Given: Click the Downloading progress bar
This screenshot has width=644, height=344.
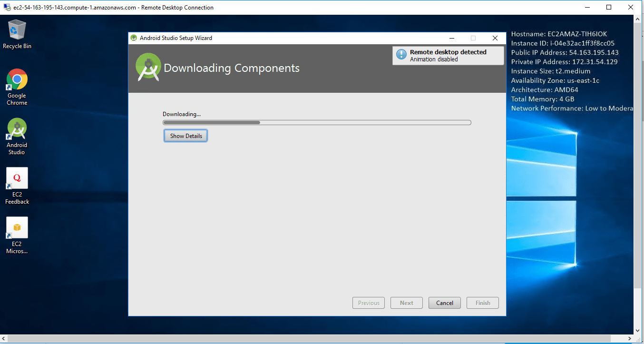Looking at the screenshot, I should (317, 123).
